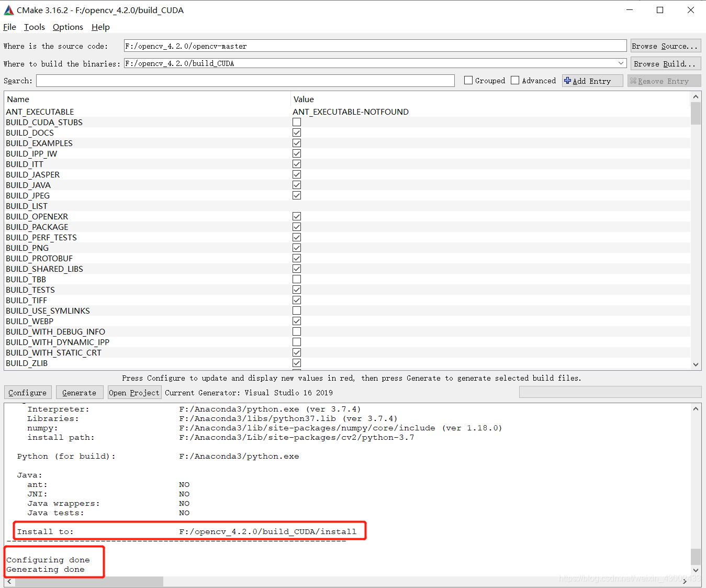The image size is (706, 588).
Task: Click the CMake logo icon in title bar
Action: pyautogui.click(x=9, y=10)
